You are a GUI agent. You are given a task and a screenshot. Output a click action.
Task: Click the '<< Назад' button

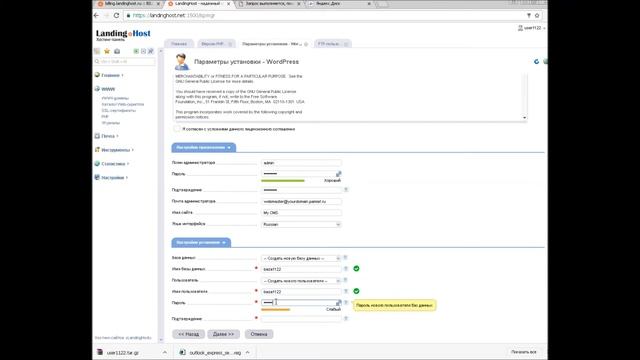click(189, 334)
